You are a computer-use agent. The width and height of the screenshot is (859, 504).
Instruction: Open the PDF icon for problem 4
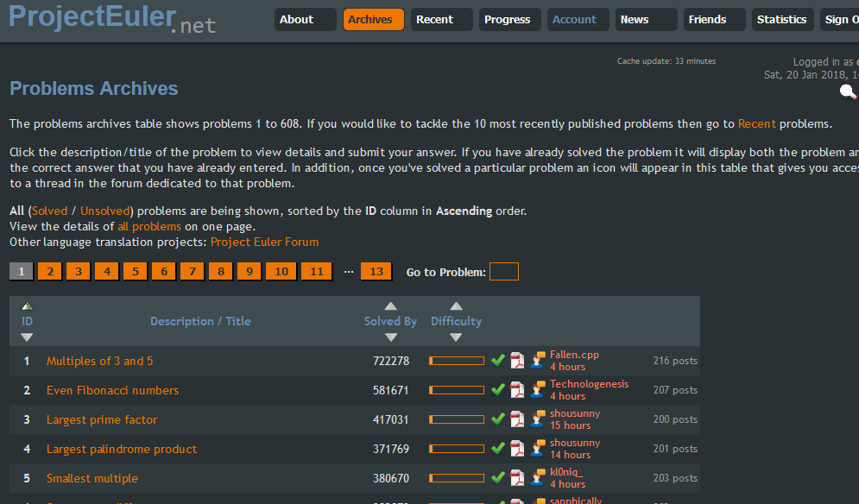(x=517, y=449)
